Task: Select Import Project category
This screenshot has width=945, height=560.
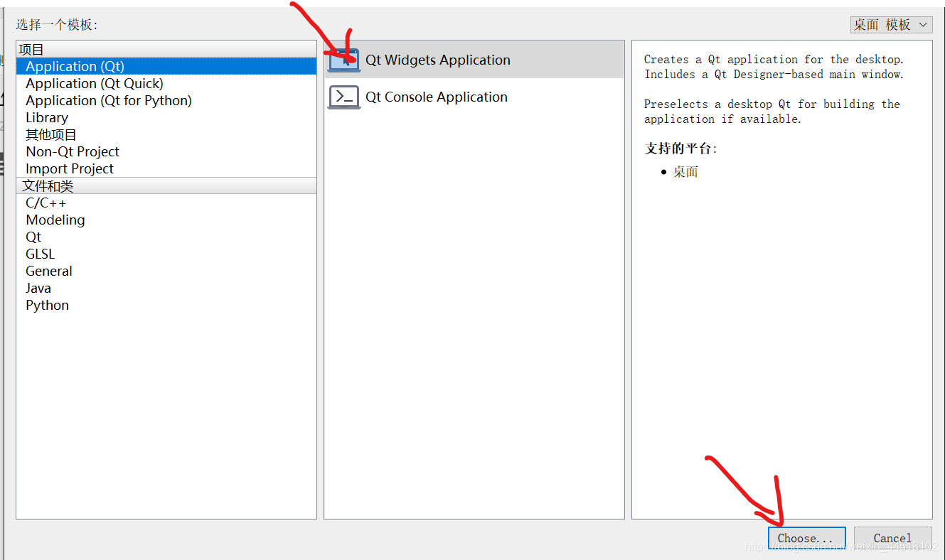Action: [x=166, y=168]
